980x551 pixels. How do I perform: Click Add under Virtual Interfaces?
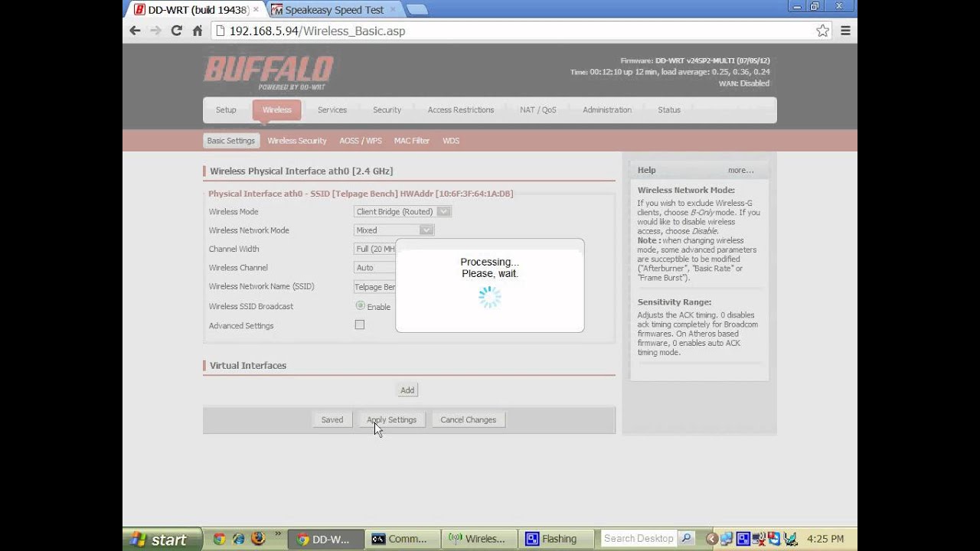tap(407, 390)
